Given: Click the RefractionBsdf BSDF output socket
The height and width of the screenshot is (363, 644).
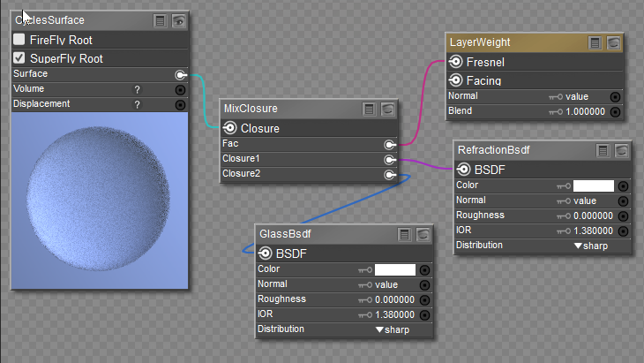Looking at the screenshot, I should click(463, 169).
